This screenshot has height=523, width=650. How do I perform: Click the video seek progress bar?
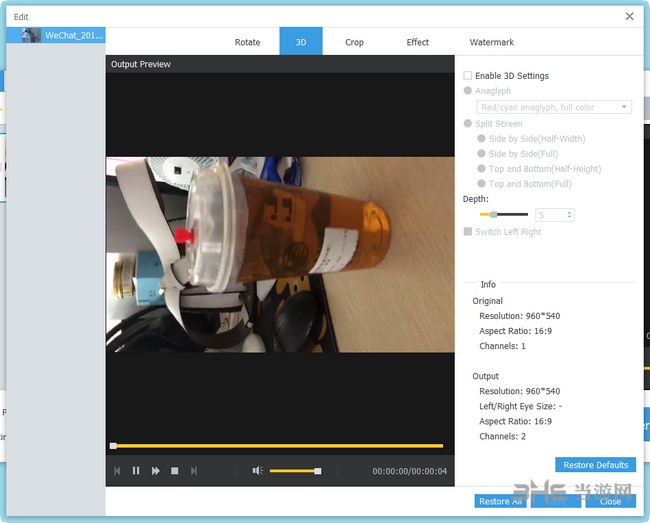coord(278,446)
